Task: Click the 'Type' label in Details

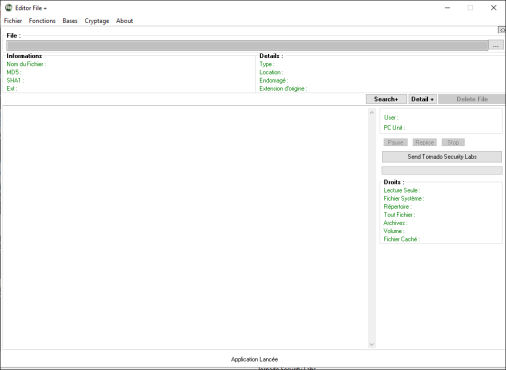Action: click(266, 64)
